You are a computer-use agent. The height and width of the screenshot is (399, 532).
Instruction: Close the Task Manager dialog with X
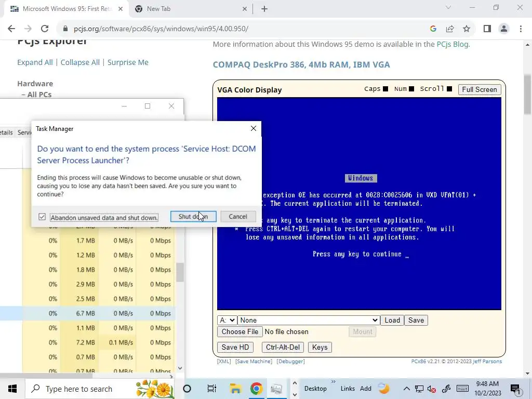pyautogui.click(x=254, y=128)
